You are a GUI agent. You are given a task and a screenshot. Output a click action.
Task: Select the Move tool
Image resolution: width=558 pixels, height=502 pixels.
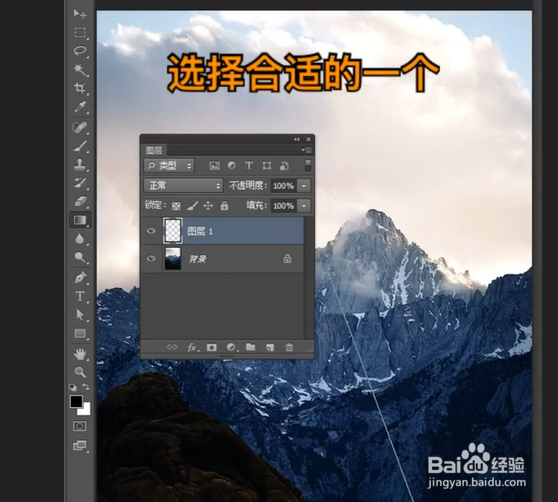[x=80, y=14]
